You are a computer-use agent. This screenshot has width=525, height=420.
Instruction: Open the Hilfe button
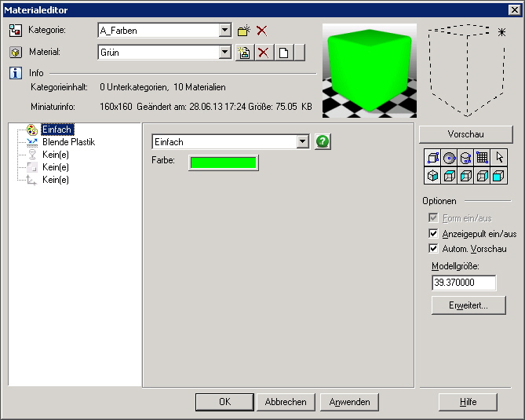point(468,402)
